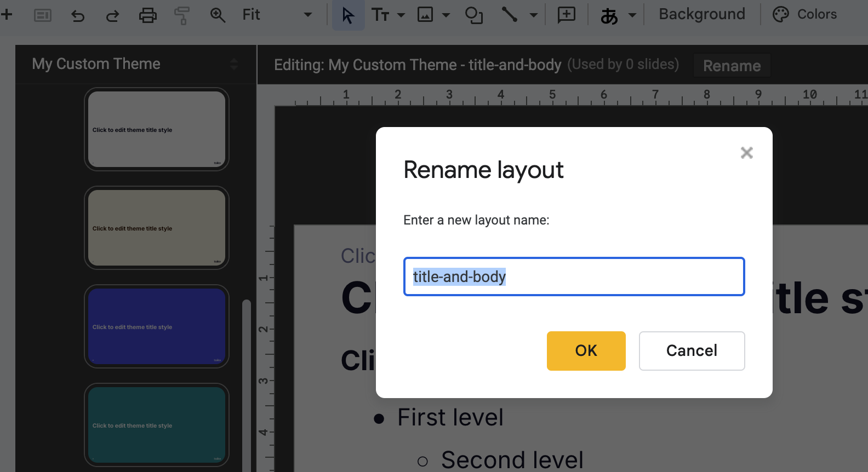This screenshot has width=868, height=472.
Task: Undo the last action
Action: coord(78,15)
